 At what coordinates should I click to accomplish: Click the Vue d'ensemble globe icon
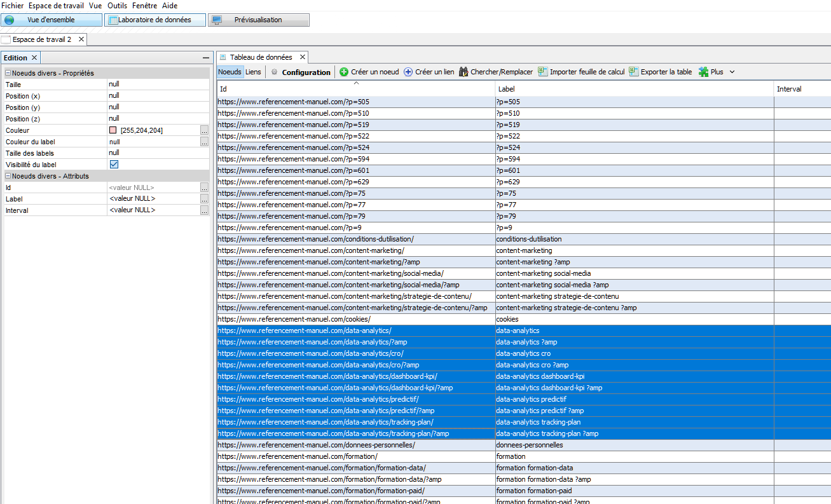point(10,20)
